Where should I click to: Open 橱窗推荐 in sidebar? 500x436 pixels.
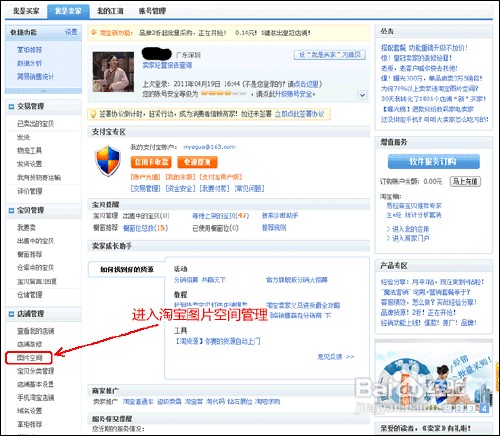(30, 254)
